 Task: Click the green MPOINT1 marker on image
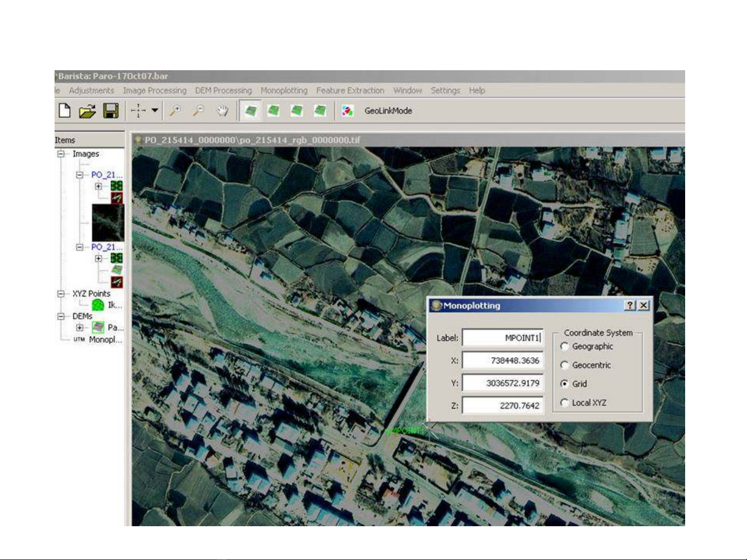pos(404,431)
